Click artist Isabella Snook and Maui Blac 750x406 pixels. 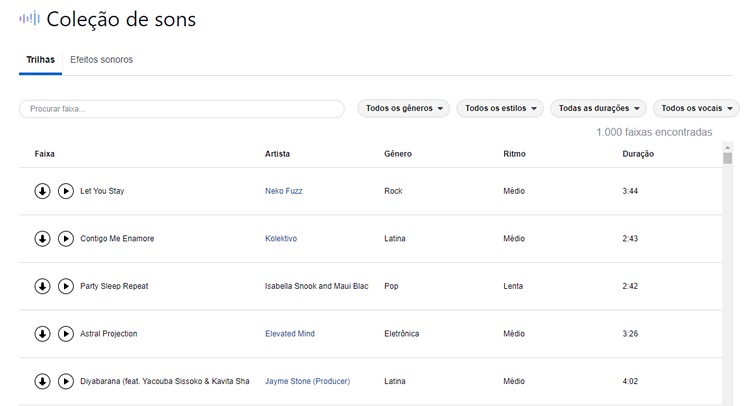click(x=317, y=286)
